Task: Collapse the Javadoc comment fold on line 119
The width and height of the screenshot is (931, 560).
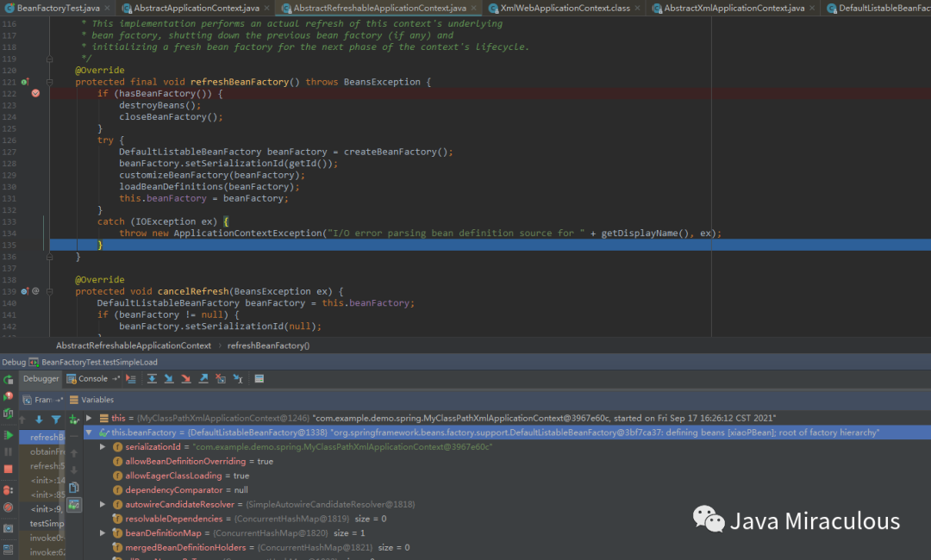Action: [x=50, y=59]
